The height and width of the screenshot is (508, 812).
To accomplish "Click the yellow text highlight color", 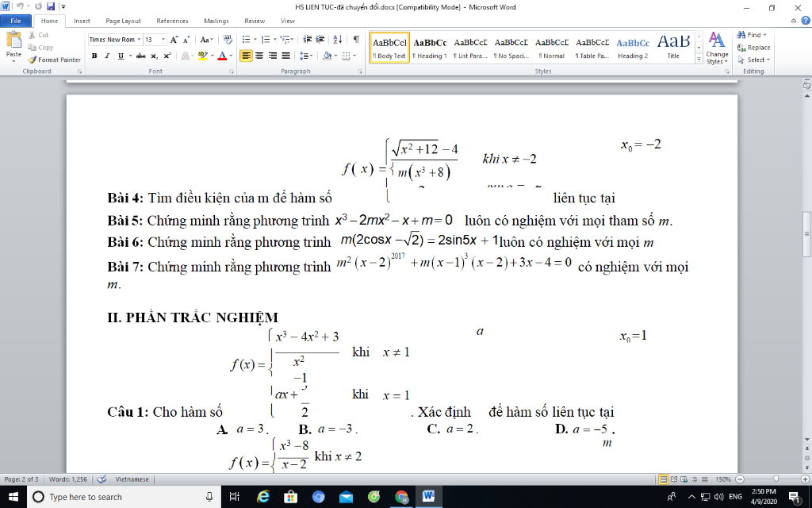I will (x=202, y=56).
